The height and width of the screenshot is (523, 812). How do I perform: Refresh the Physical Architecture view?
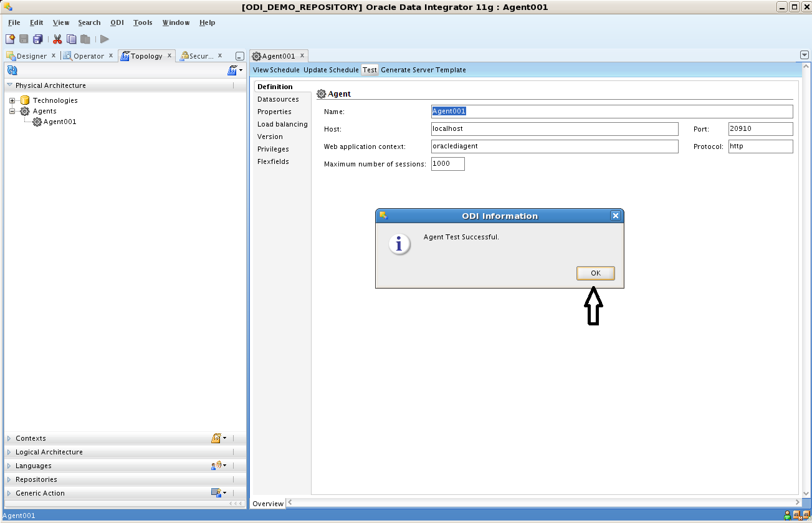pyautogui.click(x=12, y=70)
